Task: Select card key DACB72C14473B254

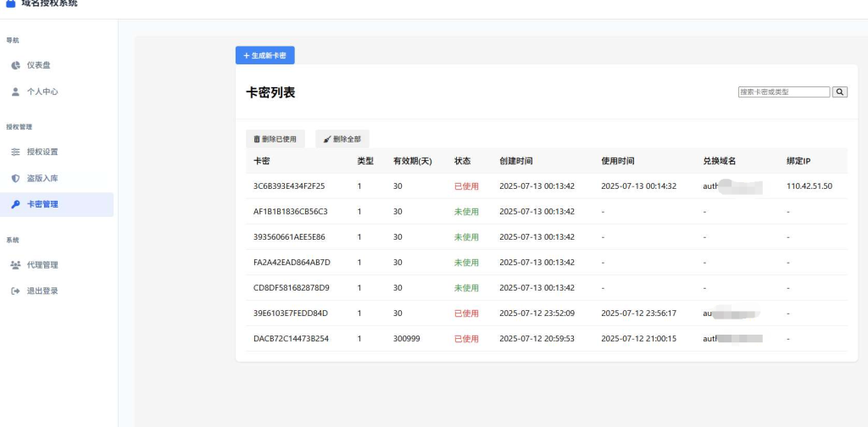Action: pyautogui.click(x=292, y=339)
